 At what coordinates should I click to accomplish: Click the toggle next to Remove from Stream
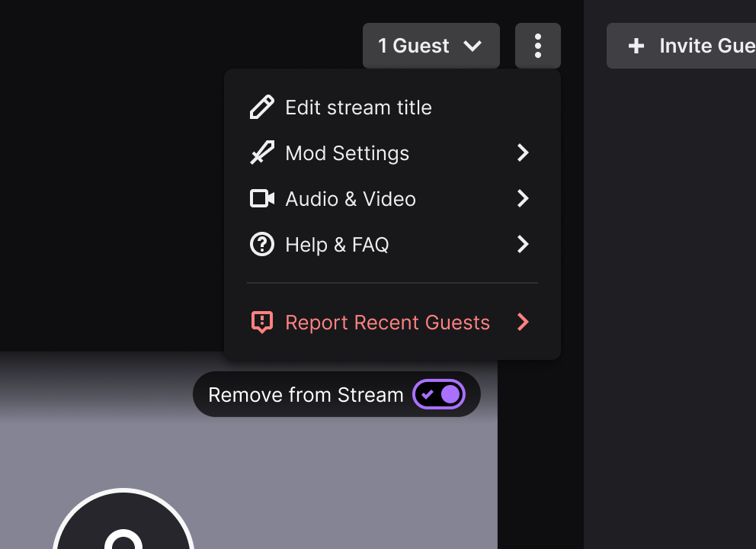(x=439, y=394)
